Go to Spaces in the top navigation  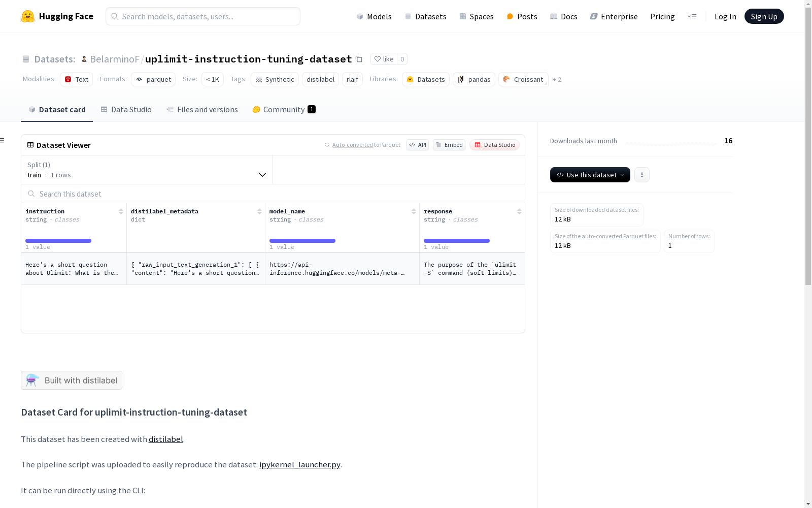click(x=477, y=16)
